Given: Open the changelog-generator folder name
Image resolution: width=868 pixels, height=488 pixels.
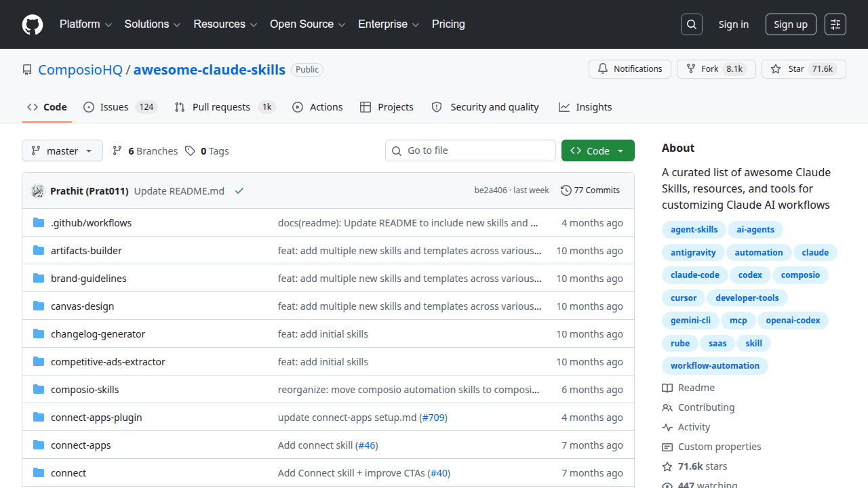Looking at the screenshot, I should pyautogui.click(x=98, y=334).
